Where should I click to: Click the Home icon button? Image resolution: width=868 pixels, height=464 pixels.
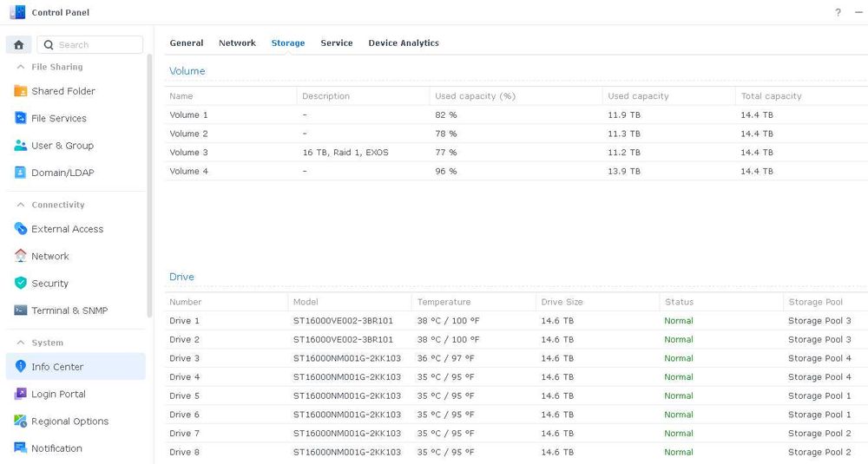[x=19, y=45]
